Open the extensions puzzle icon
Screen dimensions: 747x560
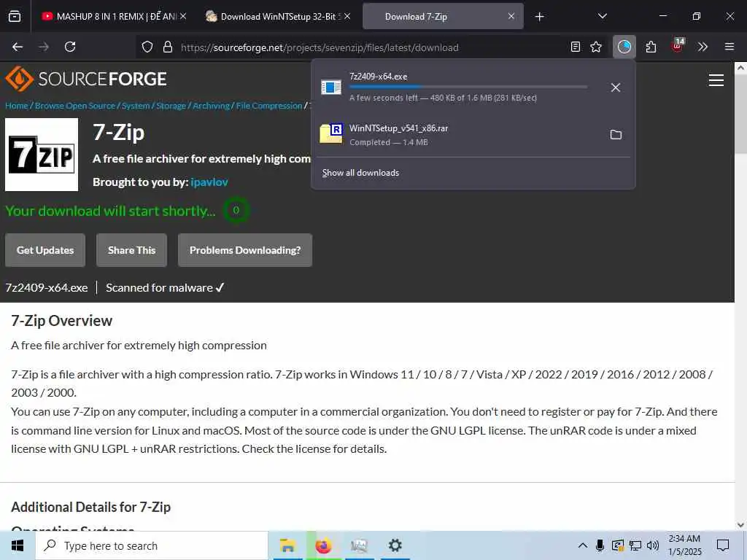click(651, 47)
